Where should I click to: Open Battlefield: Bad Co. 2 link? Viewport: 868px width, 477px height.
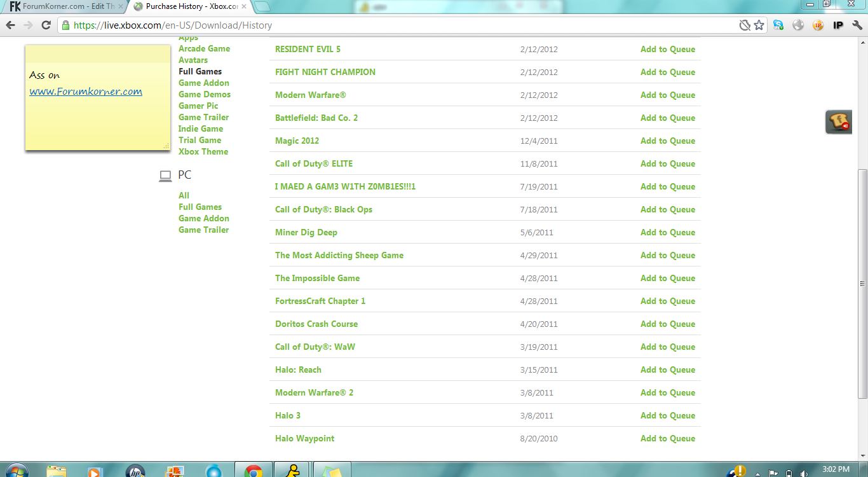click(316, 118)
